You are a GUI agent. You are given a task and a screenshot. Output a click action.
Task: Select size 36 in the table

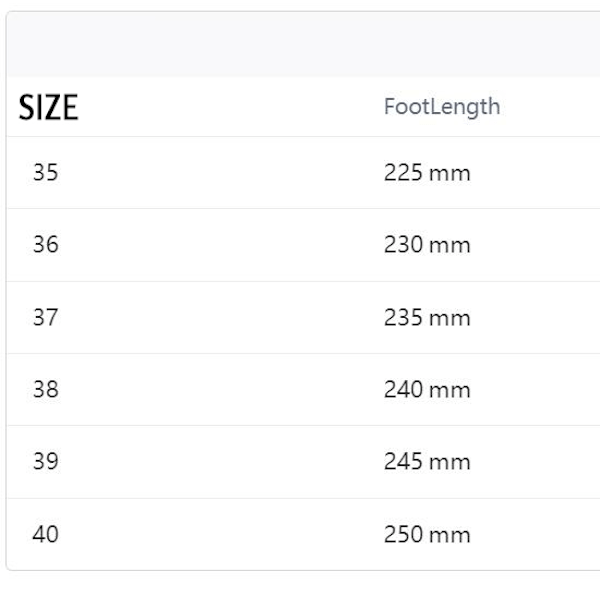(x=46, y=244)
